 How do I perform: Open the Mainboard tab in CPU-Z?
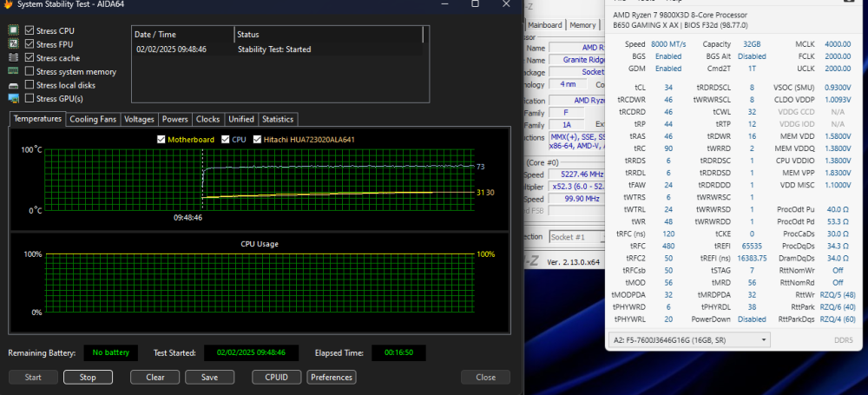[x=545, y=25]
